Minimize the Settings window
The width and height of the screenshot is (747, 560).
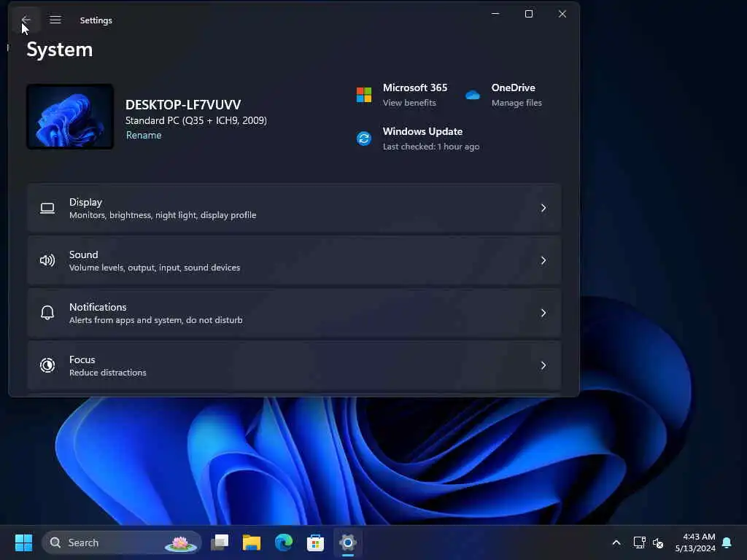(495, 14)
